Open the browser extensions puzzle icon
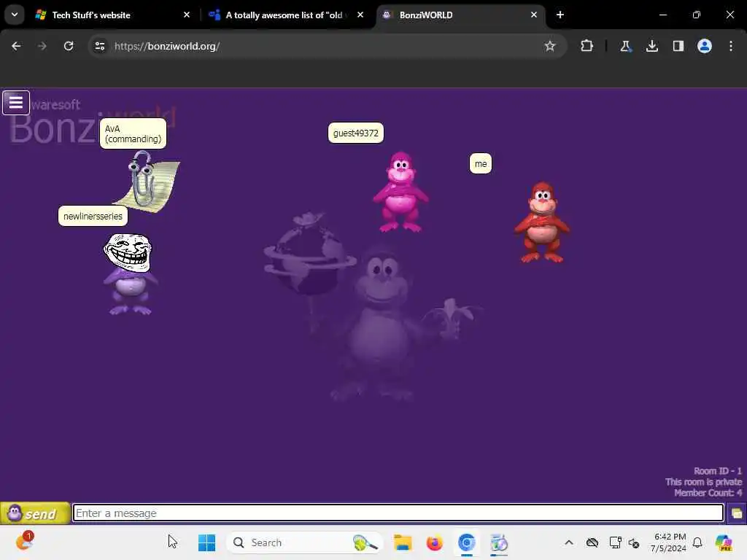The width and height of the screenshot is (747, 560). 587,46
